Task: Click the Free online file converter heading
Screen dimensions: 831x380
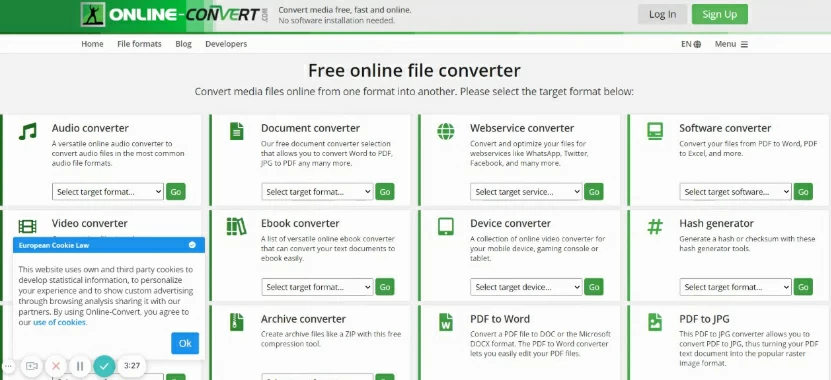Action: click(414, 70)
